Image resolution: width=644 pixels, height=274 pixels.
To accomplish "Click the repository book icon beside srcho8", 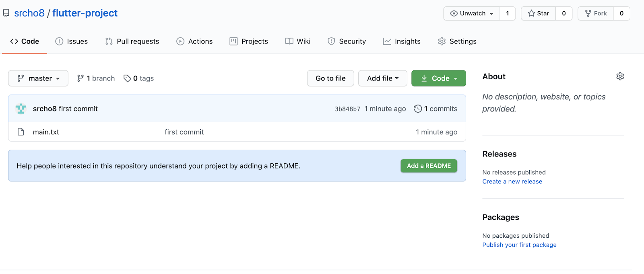I will (6, 13).
